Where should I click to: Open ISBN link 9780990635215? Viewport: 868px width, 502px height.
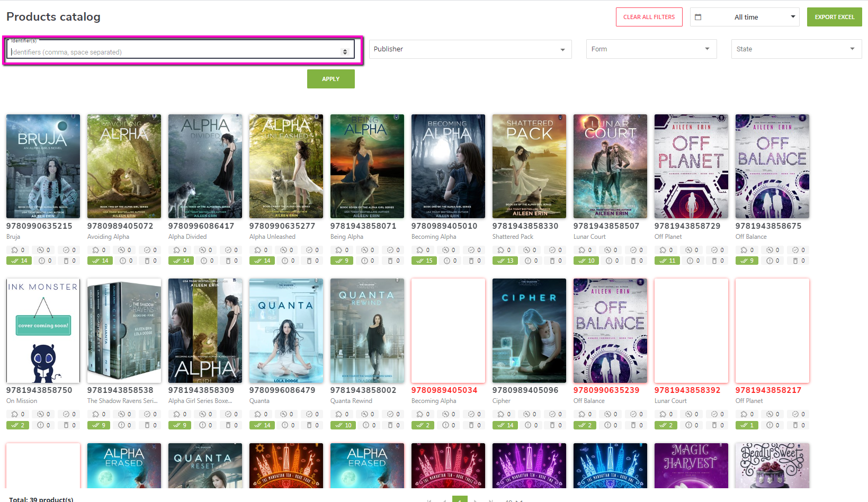point(39,226)
